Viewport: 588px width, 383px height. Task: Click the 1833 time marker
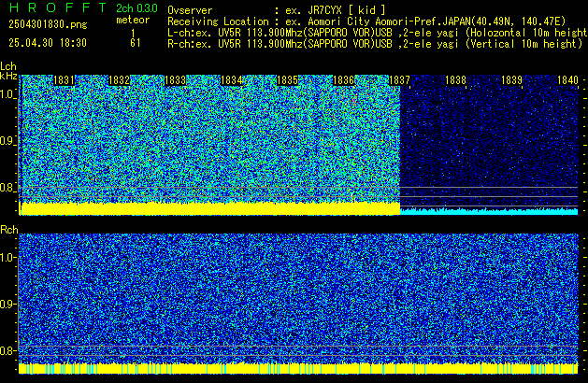point(176,80)
